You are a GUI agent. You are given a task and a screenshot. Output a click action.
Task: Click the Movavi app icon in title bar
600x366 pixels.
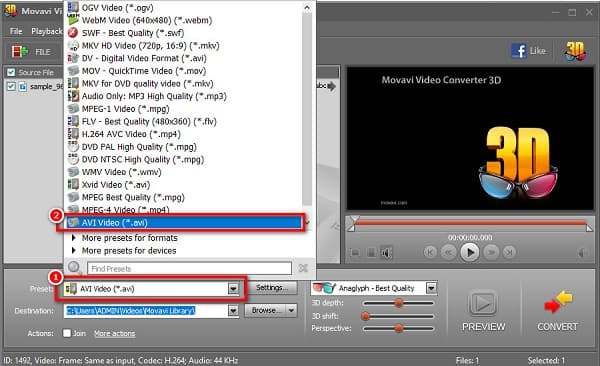pyautogui.click(x=10, y=11)
